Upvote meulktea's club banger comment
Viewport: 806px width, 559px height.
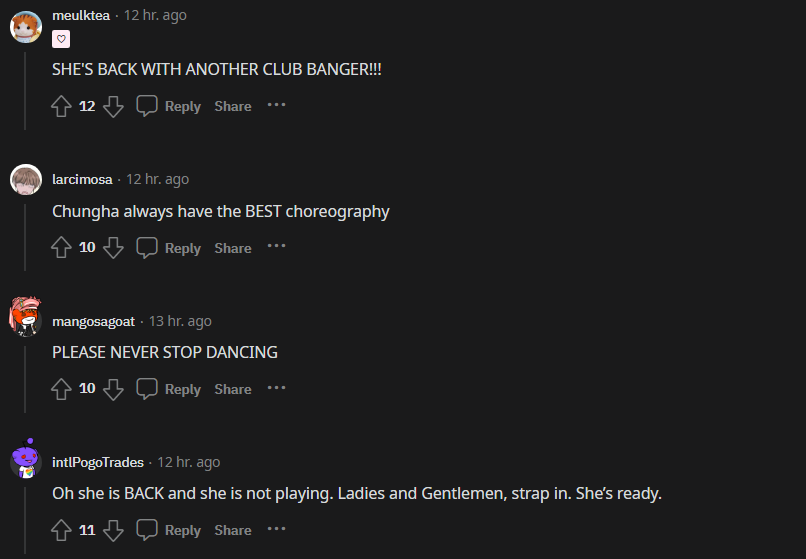(61, 106)
